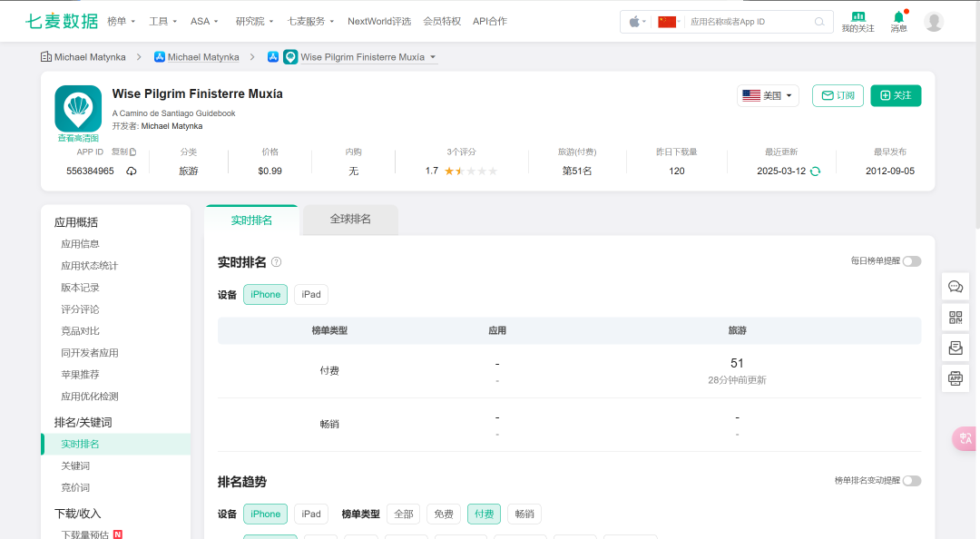Toggle the 榜单排名变动提醒 switch
Viewport: 980px width, 539px height.
pyautogui.click(x=912, y=481)
